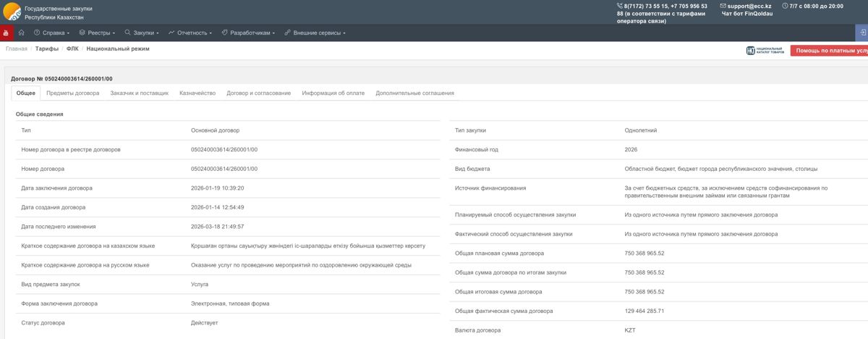Click the label Общая фактическая сумма договора
The width and height of the screenshot is (868, 339).
click(x=503, y=311)
